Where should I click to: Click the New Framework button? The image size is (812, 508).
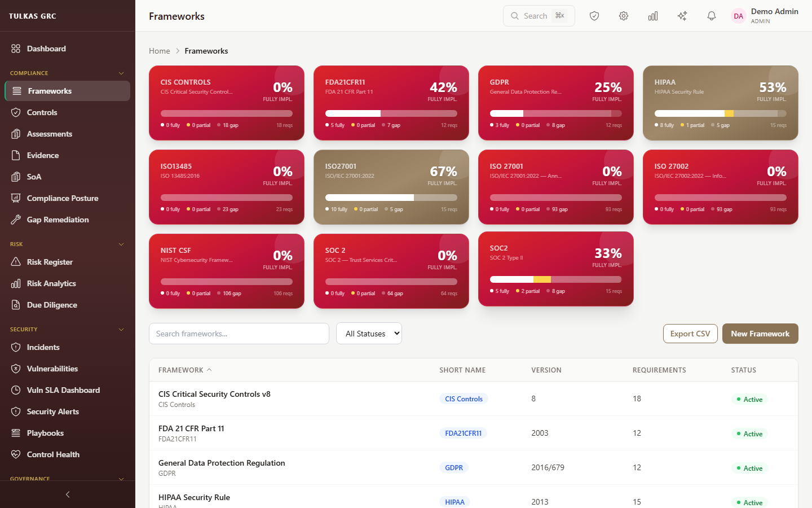click(760, 334)
